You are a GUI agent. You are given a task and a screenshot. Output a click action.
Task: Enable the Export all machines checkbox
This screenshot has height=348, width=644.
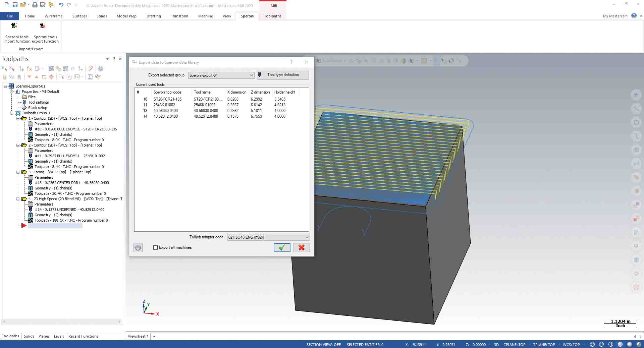click(x=155, y=248)
